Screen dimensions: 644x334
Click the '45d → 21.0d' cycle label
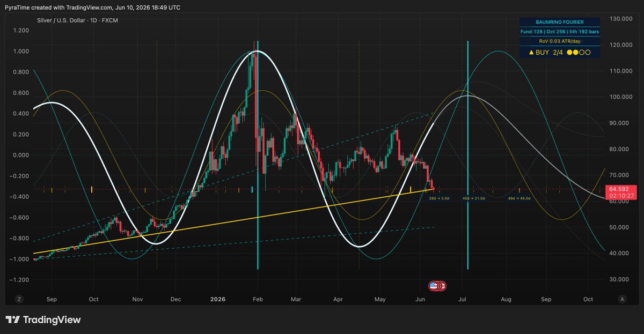point(474,198)
